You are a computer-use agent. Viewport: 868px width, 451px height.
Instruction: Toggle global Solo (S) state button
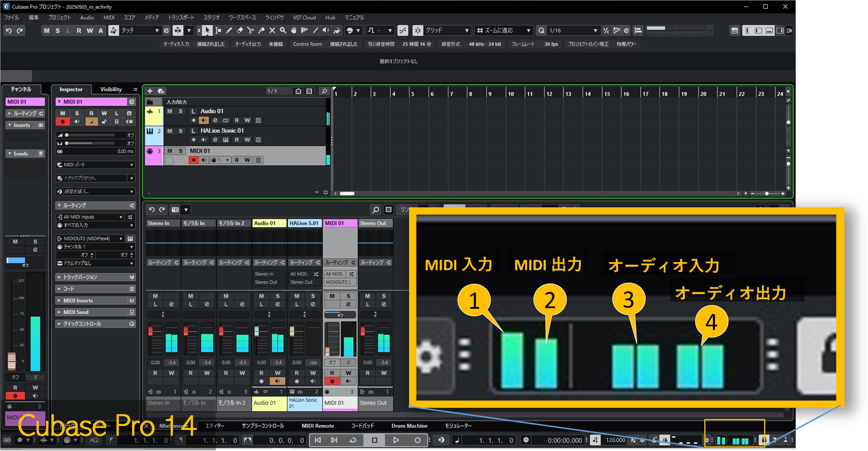click(58, 31)
